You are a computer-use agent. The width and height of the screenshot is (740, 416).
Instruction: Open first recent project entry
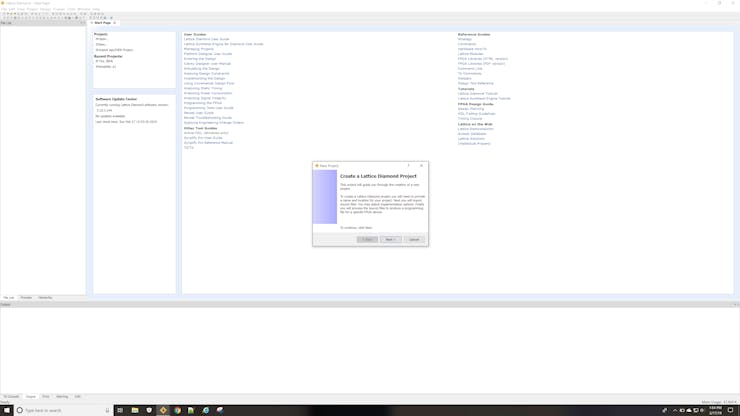[104, 61]
